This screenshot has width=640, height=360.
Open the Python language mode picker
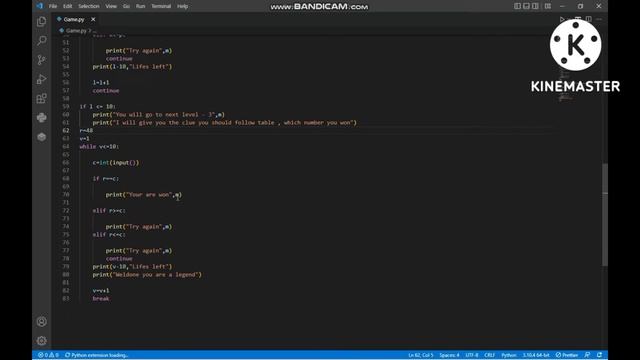[509, 355]
